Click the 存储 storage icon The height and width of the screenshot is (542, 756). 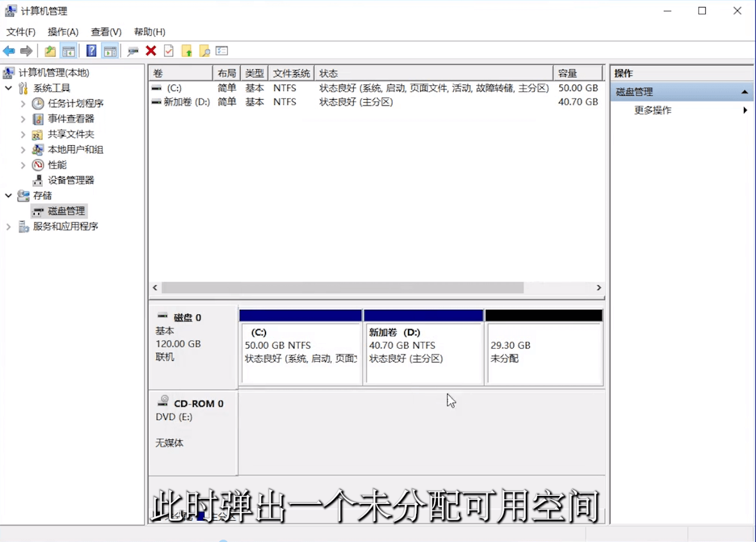click(x=23, y=196)
